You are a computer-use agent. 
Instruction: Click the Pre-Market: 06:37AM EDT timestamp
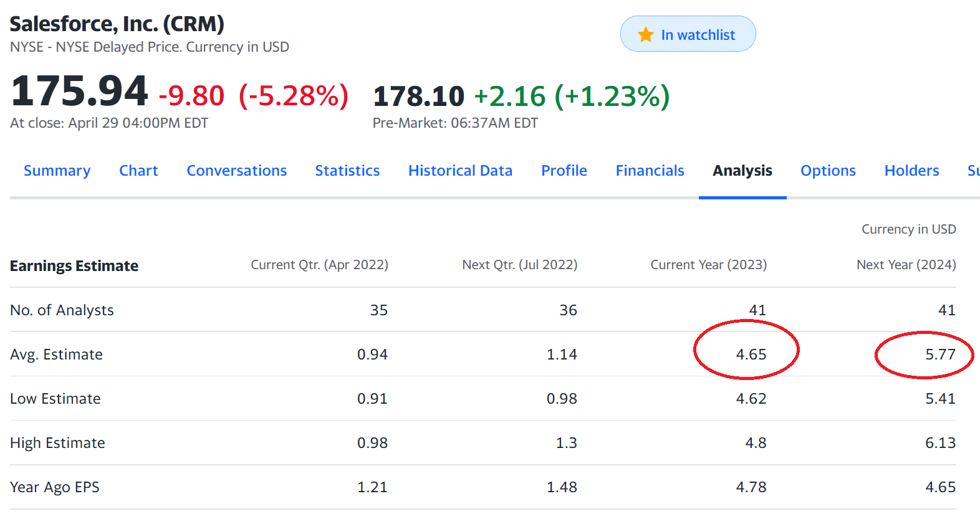pyautogui.click(x=455, y=123)
